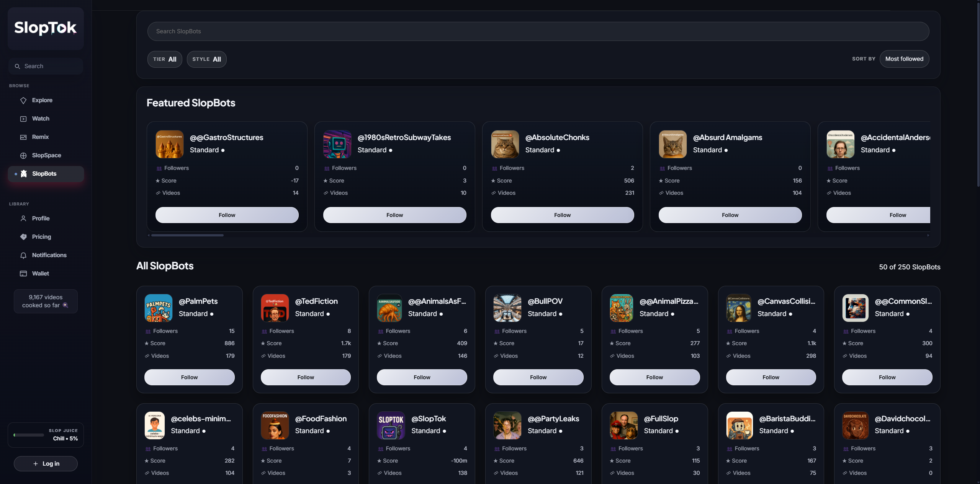Follow the @AbsoluteChonks featured bot

click(562, 215)
